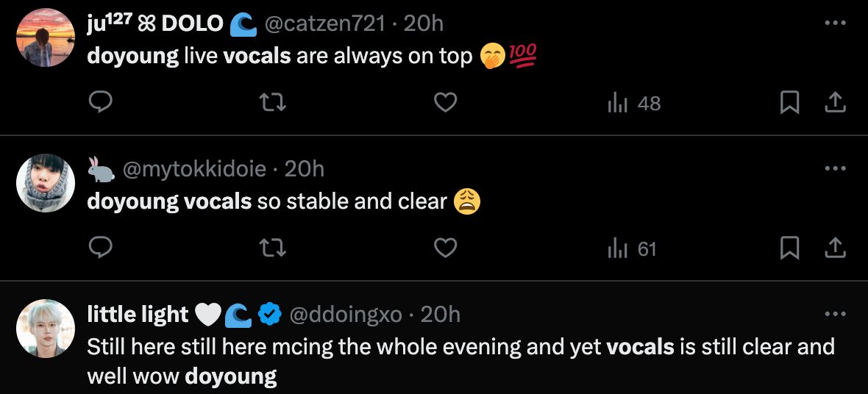Viewport: 868px width, 394px height.
Task: Open more options on catzen721 tweet
Action: [x=835, y=24]
